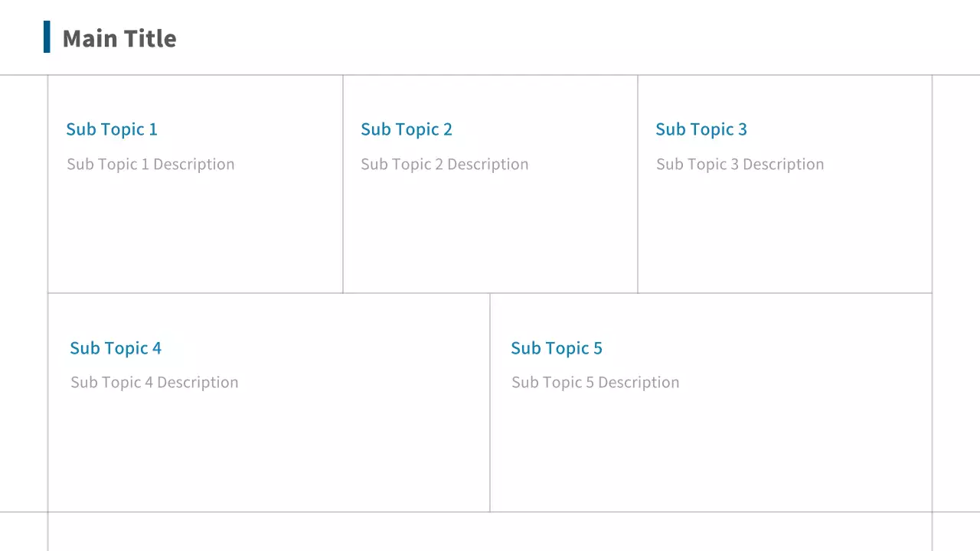Click the empty strip below Sub Topic 4 box

[268, 532]
